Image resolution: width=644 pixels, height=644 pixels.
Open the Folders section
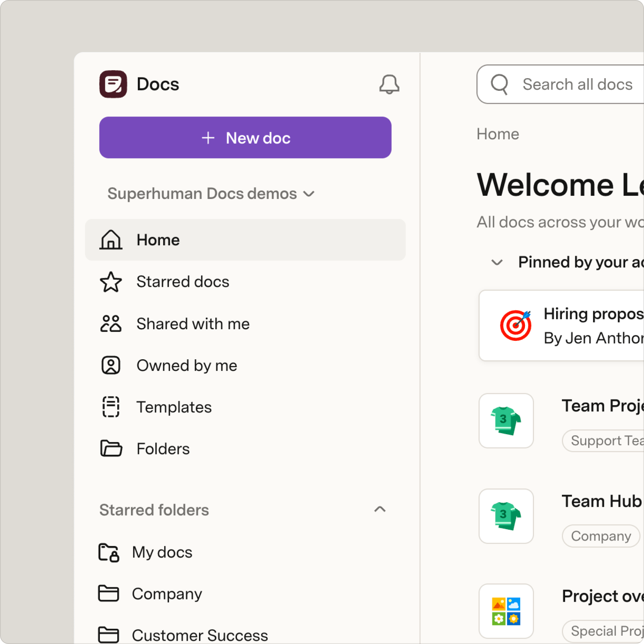click(163, 449)
